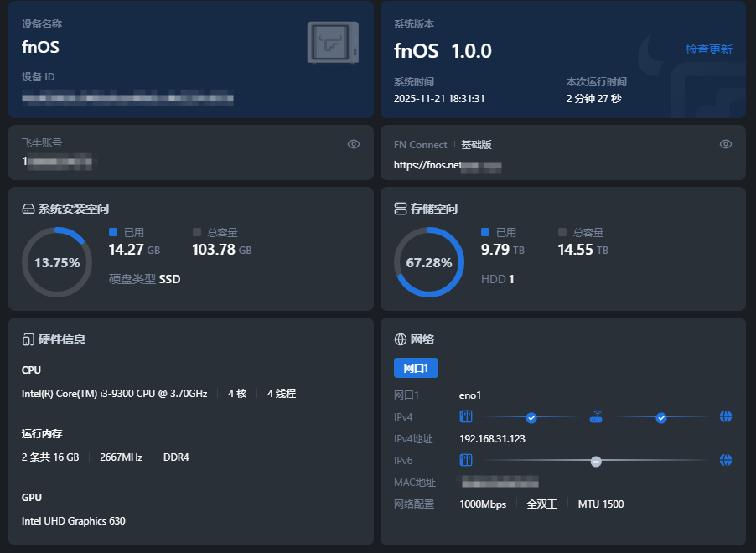This screenshot has height=553, width=756.
Task: Click the blurred MAC地址 value
Action: click(500, 482)
